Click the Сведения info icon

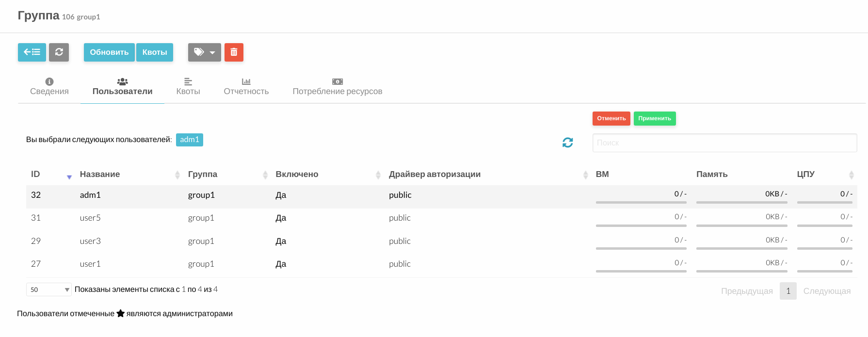(49, 81)
